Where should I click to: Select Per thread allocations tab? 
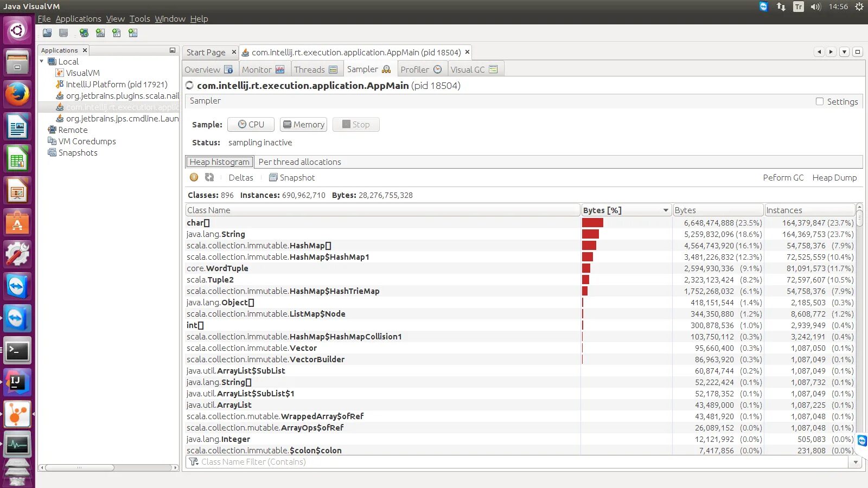299,162
